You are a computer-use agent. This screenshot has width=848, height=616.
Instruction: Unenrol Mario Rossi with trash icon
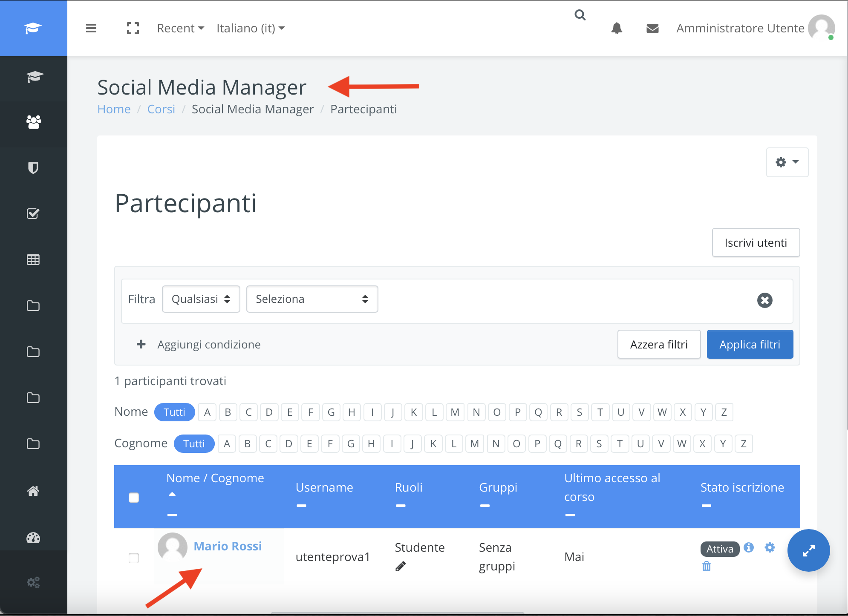(707, 566)
